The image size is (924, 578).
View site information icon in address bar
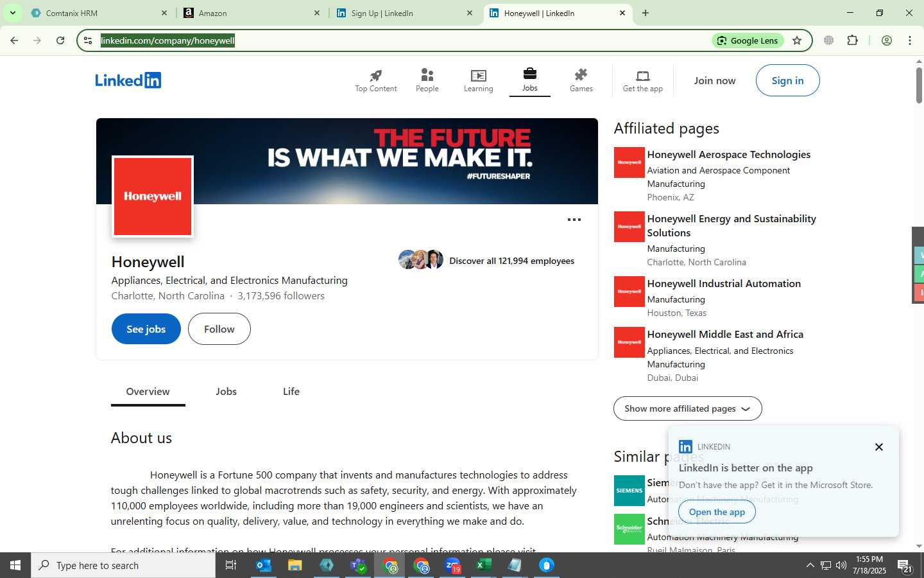(88, 40)
